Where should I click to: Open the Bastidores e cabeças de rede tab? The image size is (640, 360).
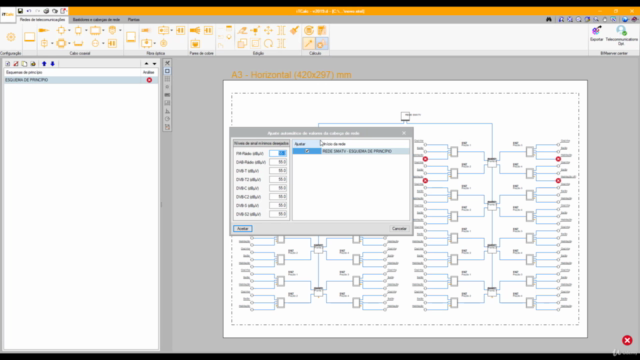[96, 20]
